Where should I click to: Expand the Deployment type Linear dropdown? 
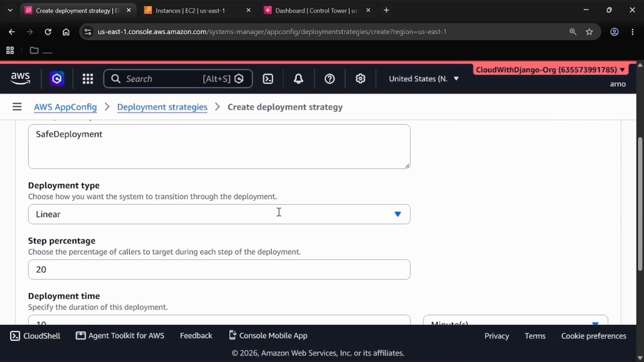[x=219, y=214]
